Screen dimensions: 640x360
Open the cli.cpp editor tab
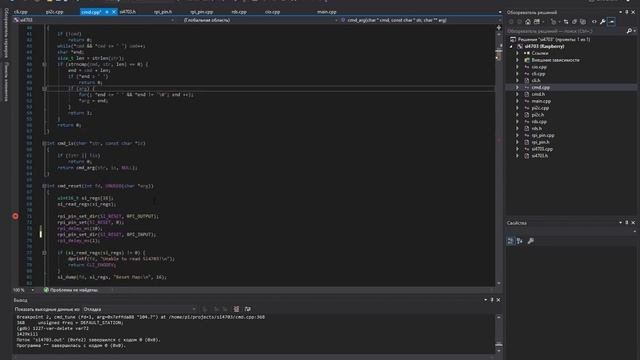click(20, 12)
